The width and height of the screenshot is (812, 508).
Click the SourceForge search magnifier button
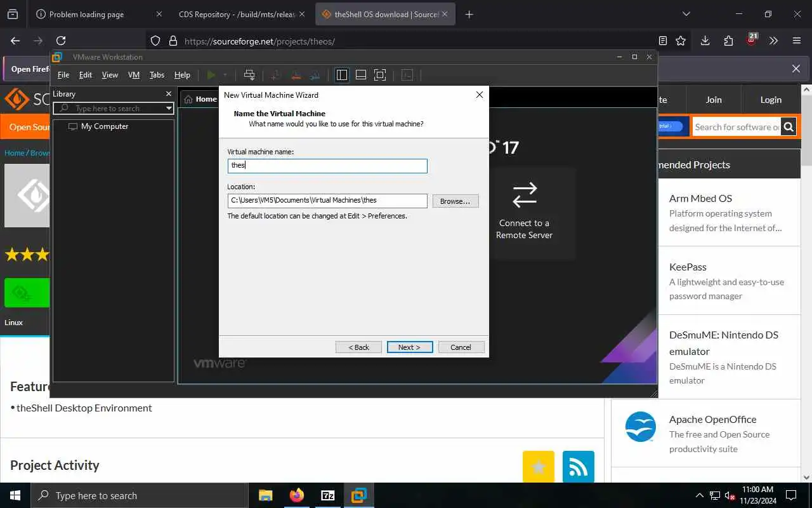[x=789, y=127]
